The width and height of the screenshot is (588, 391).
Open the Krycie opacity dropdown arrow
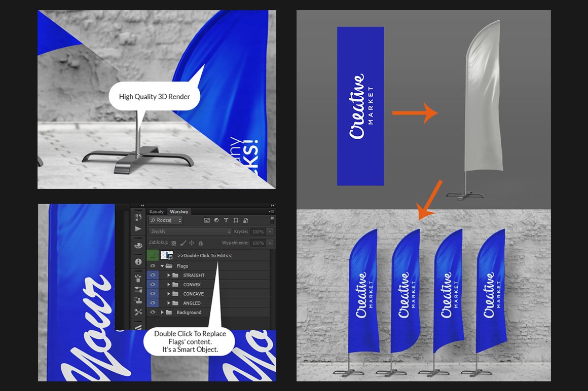[x=270, y=232]
